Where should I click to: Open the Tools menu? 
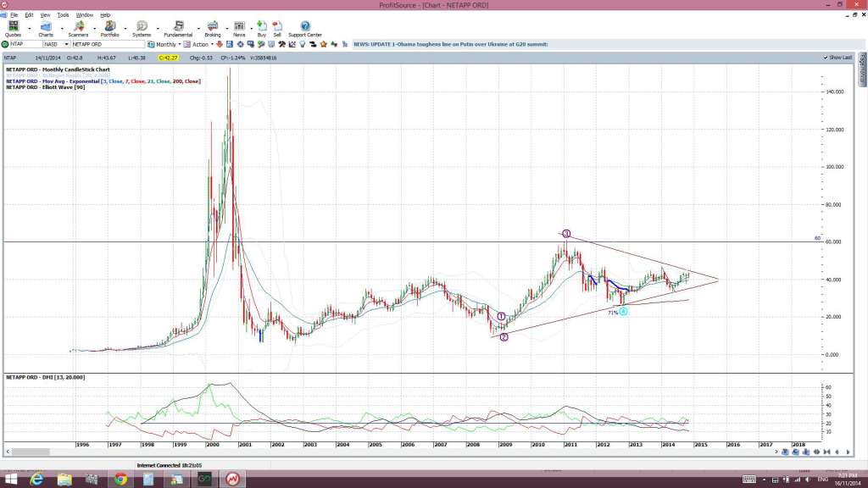pos(63,15)
